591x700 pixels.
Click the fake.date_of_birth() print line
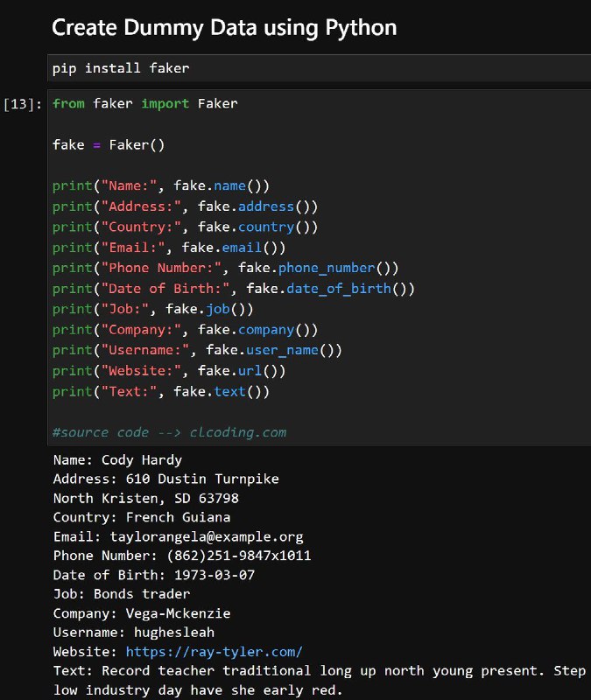click(x=234, y=289)
